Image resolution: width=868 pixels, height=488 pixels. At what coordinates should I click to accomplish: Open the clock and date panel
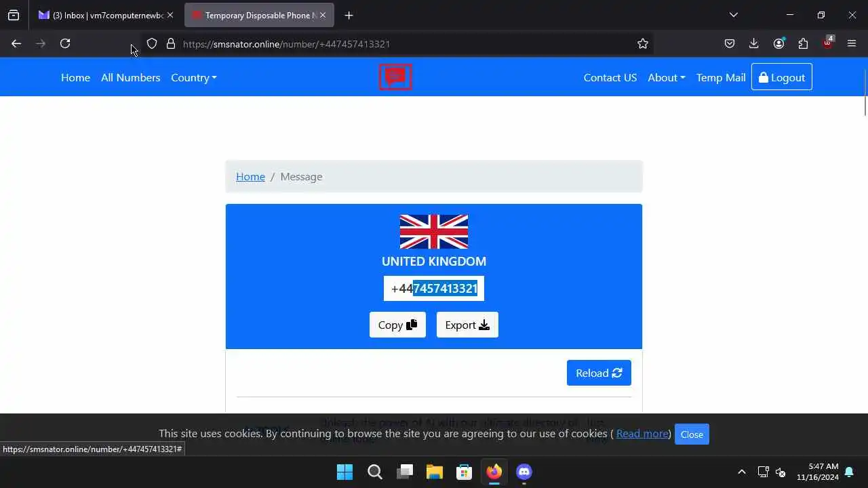point(818,472)
